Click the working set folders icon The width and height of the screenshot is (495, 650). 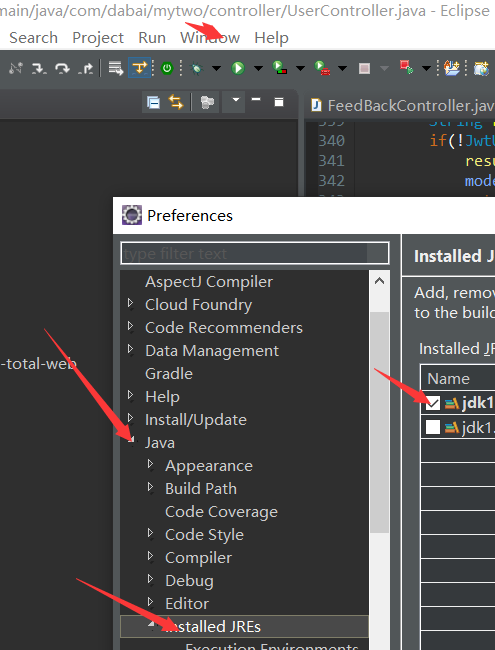pos(207,102)
